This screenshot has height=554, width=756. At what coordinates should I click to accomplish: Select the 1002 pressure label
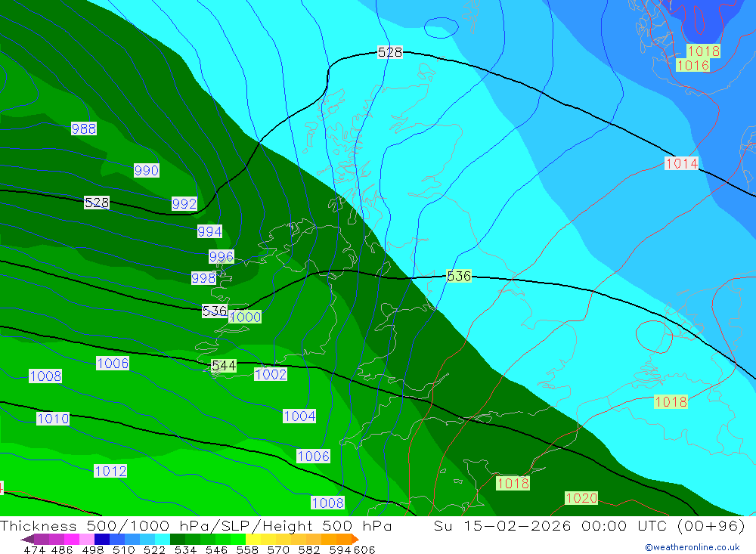pos(271,374)
